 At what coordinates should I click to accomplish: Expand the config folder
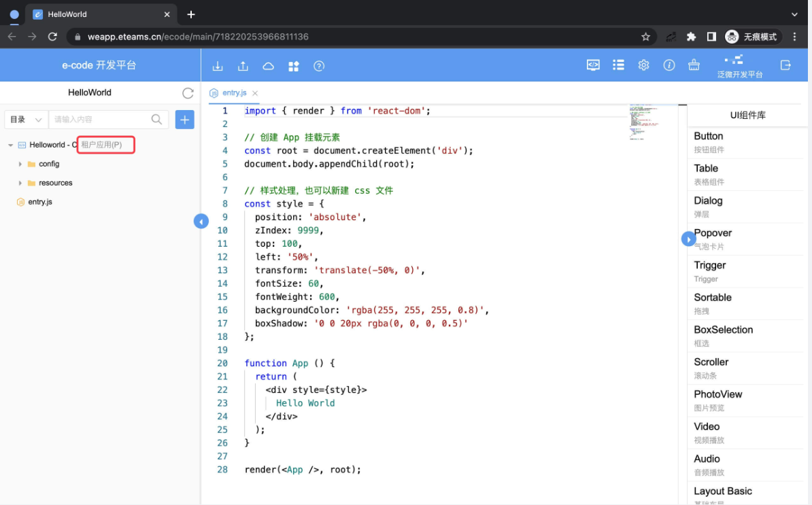20,164
